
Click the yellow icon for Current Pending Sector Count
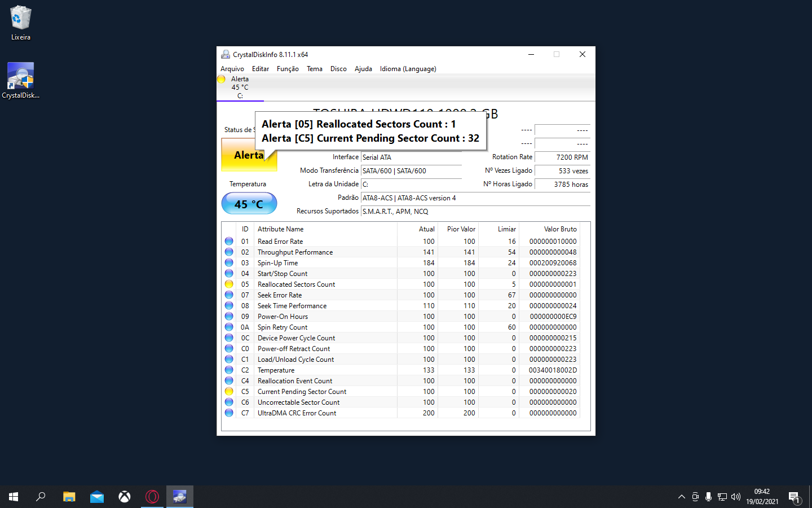[x=229, y=391]
